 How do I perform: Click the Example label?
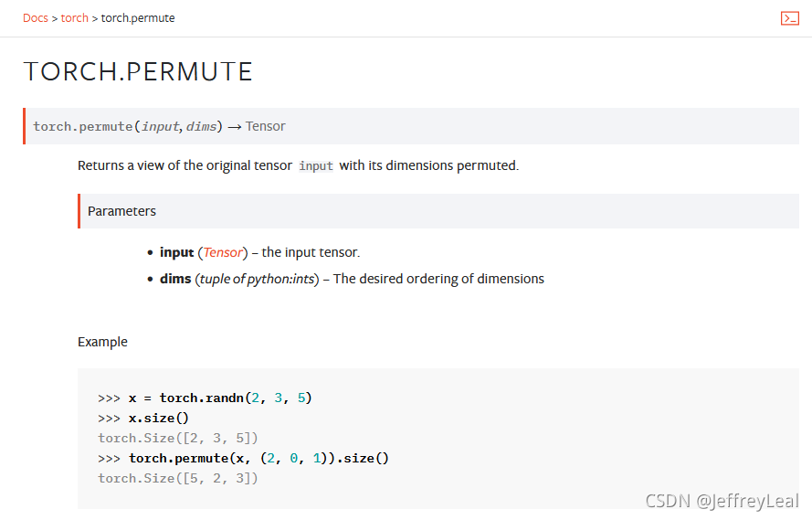102,342
